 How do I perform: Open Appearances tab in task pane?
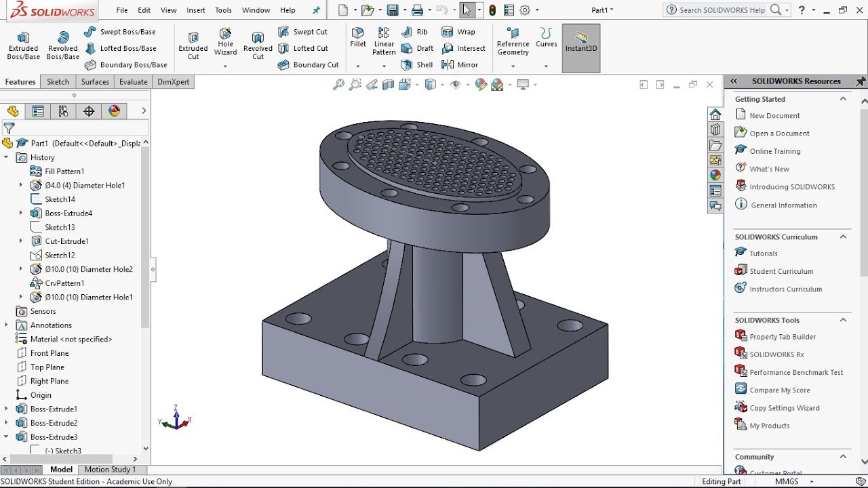click(x=715, y=175)
